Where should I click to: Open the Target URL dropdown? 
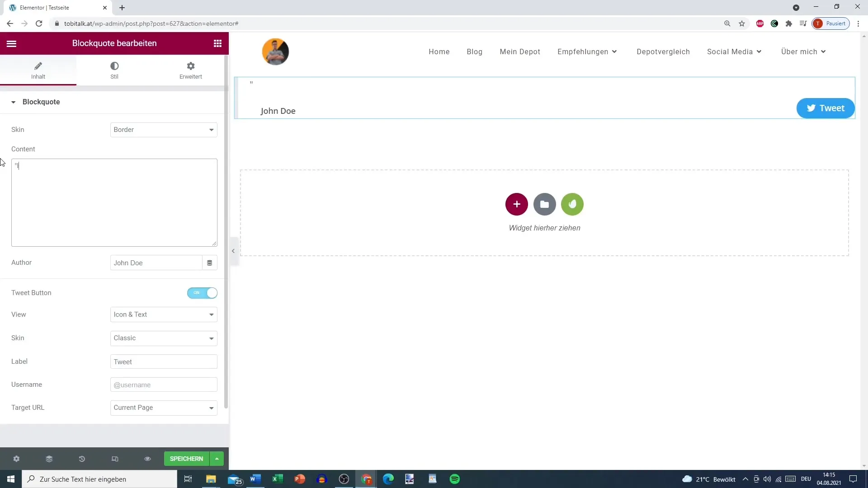[x=164, y=408]
